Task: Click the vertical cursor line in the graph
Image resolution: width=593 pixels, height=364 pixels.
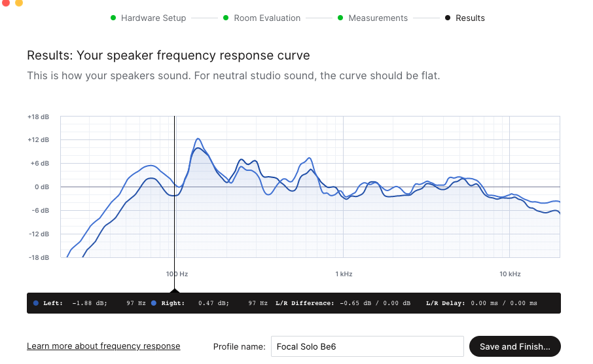Action: pos(175,196)
